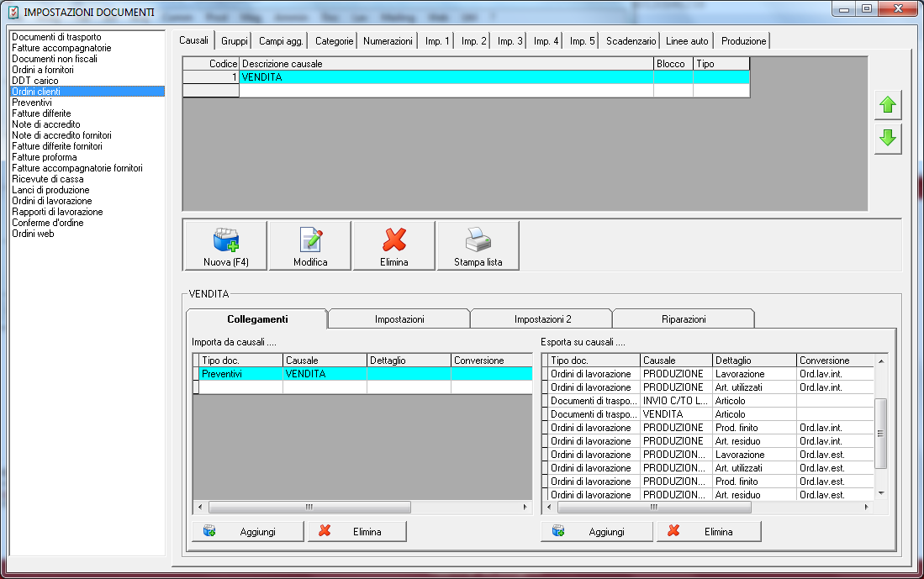
Task: Open the Campi agg. tab
Action: tap(281, 40)
